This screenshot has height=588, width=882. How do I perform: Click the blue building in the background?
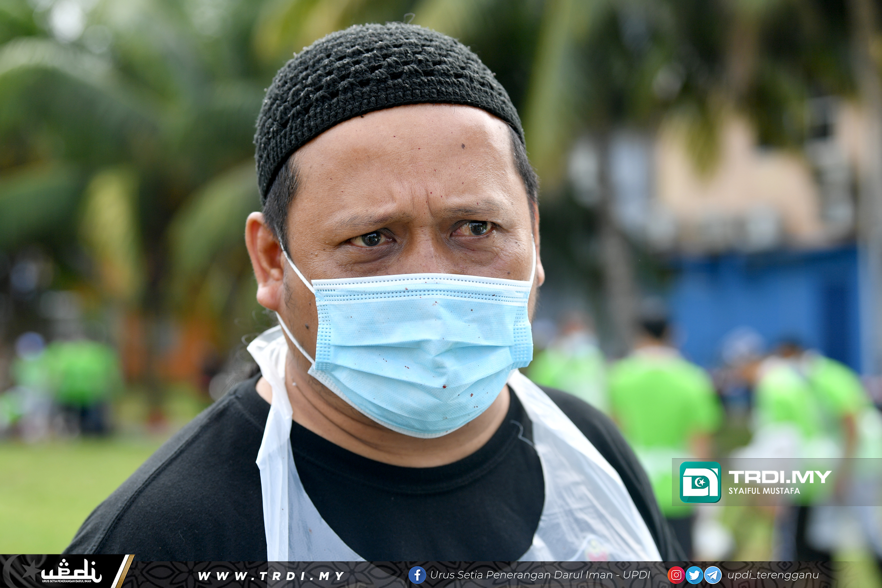click(765, 300)
